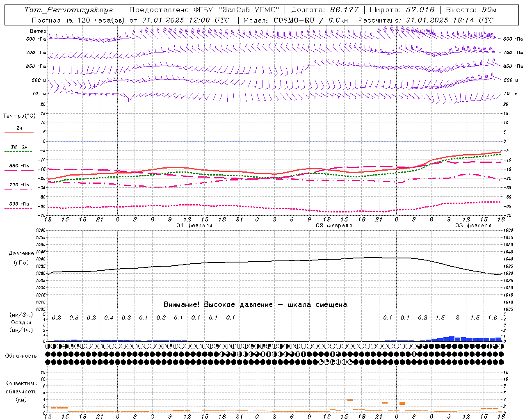Screen dimensions: 525x420
Task: Click calculated time Рассчитано: 31.01.2025 18:14 UTC
Action: click(426, 20)
